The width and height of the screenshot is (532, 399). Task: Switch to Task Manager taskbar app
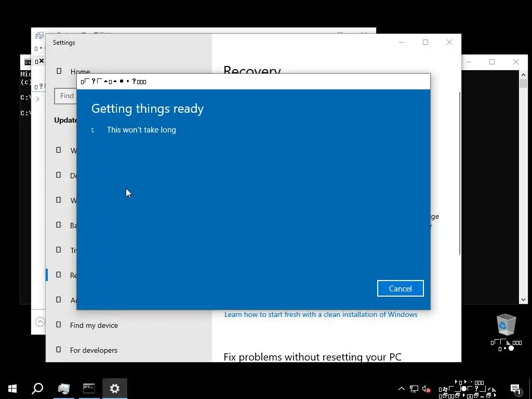point(64,389)
